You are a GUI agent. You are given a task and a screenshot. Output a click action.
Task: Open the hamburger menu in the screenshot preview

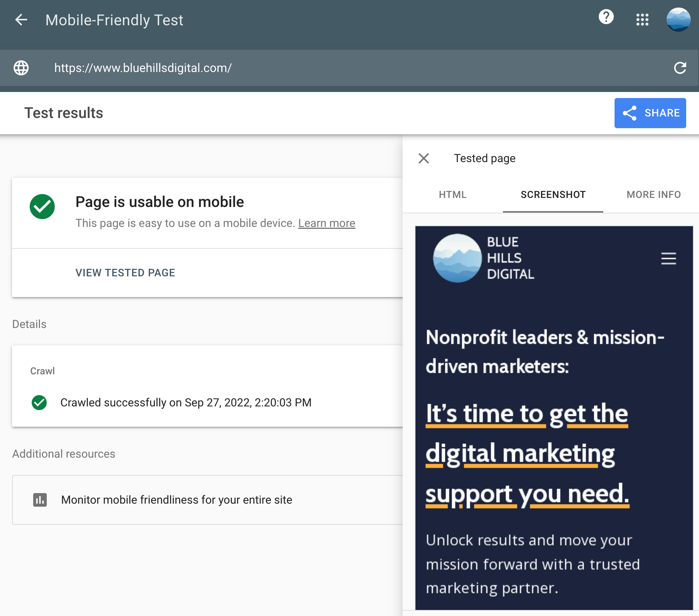click(x=668, y=259)
